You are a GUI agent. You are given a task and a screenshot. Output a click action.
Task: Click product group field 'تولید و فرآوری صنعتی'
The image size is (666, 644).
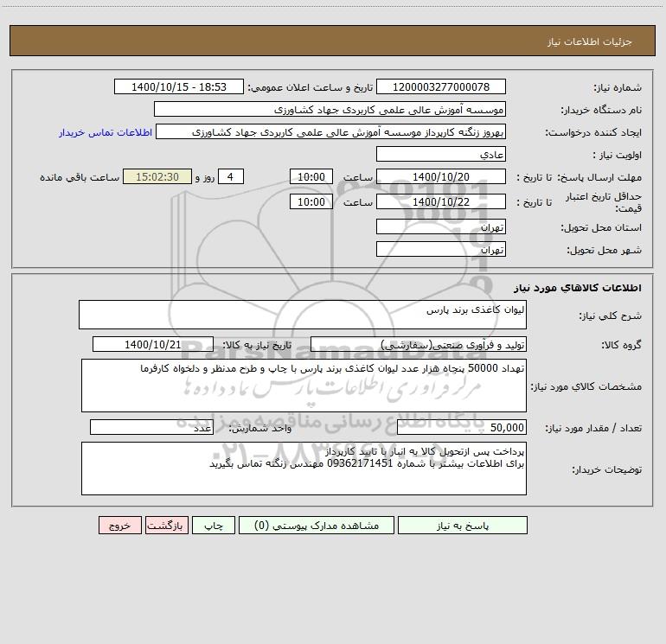click(419, 344)
